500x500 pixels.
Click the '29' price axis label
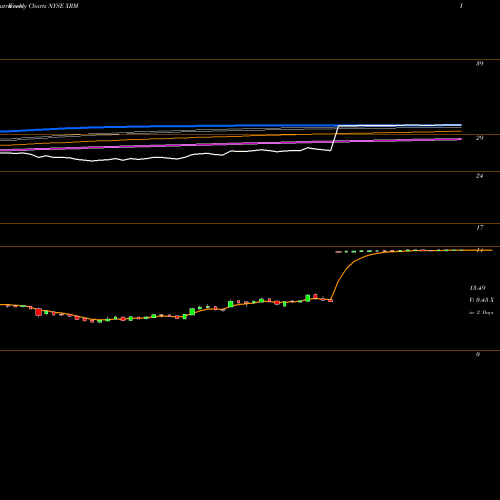tap(479, 138)
